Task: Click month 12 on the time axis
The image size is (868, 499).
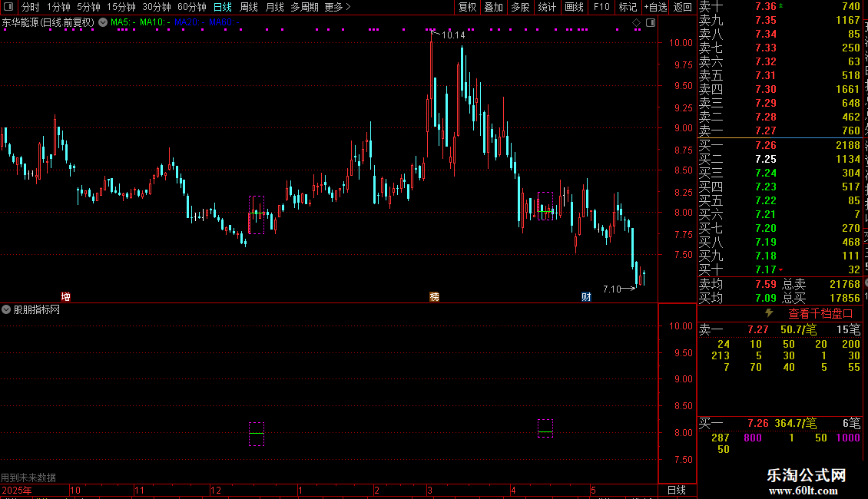Action: [x=216, y=490]
